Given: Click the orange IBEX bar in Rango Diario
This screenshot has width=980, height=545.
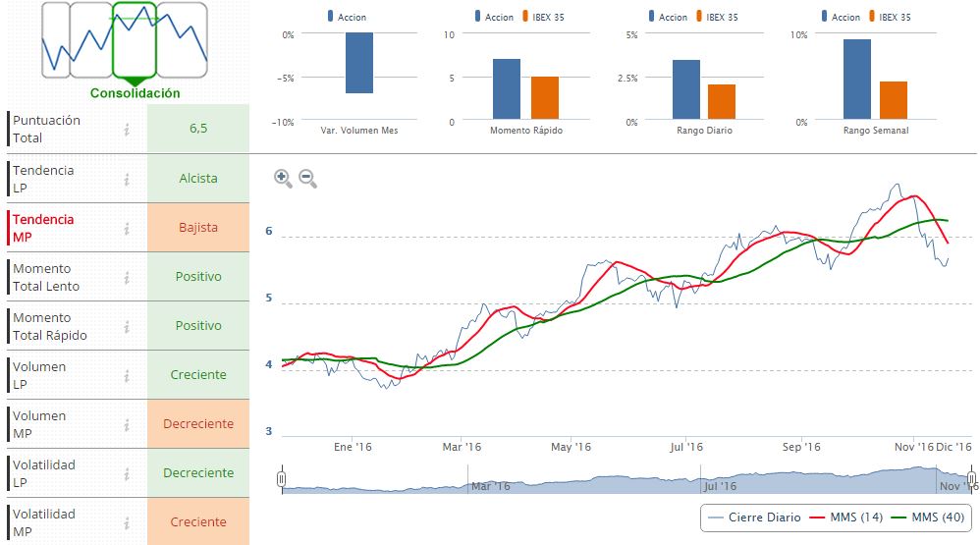Looking at the screenshot, I should tap(722, 101).
